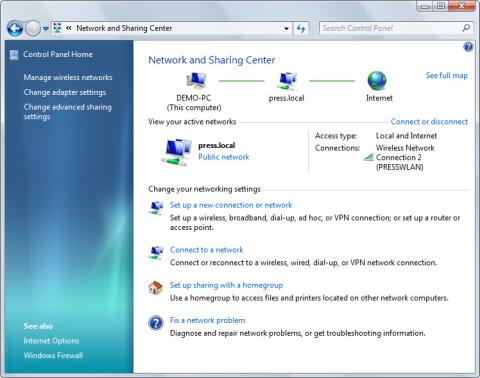Click the magnifier search icon
Viewport: 480px width, 378px height.
click(x=466, y=28)
